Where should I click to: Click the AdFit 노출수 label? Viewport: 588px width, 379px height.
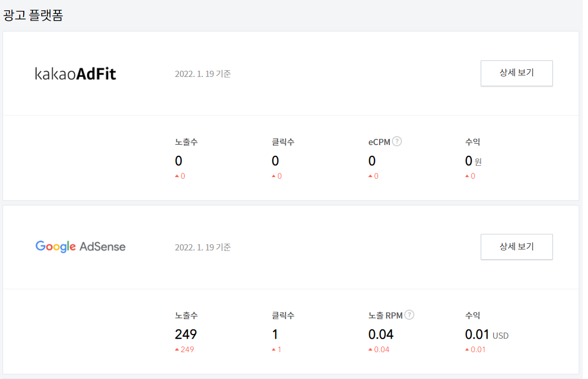(186, 142)
